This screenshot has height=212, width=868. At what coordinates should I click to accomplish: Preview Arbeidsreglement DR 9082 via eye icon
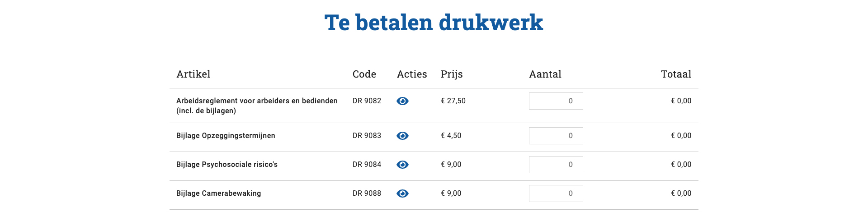(402, 101)
